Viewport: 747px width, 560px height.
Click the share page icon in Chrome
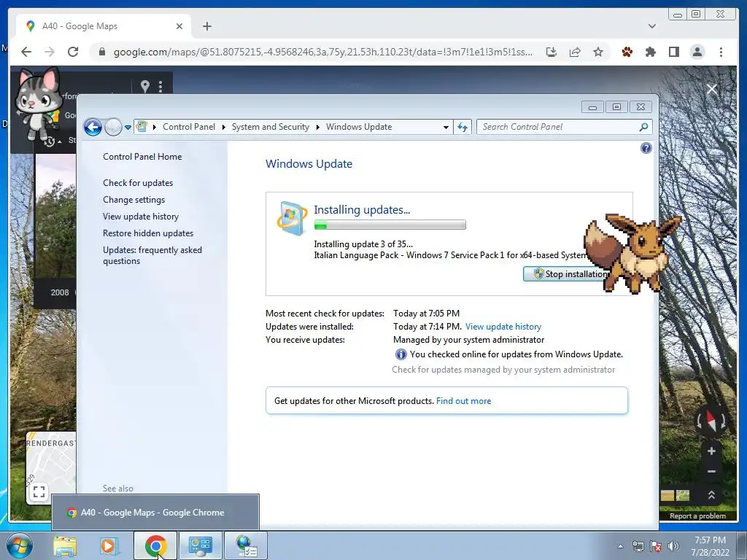click(575, 52)
